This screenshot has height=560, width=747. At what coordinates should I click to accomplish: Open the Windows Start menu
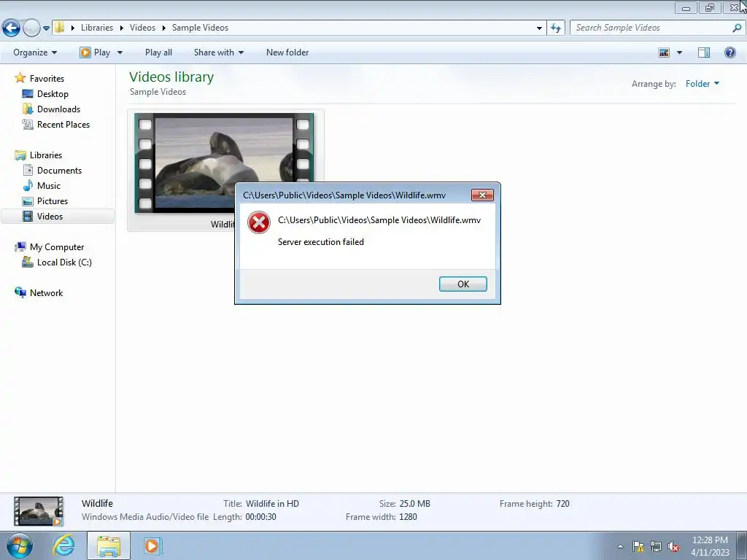tap(20, 545)
